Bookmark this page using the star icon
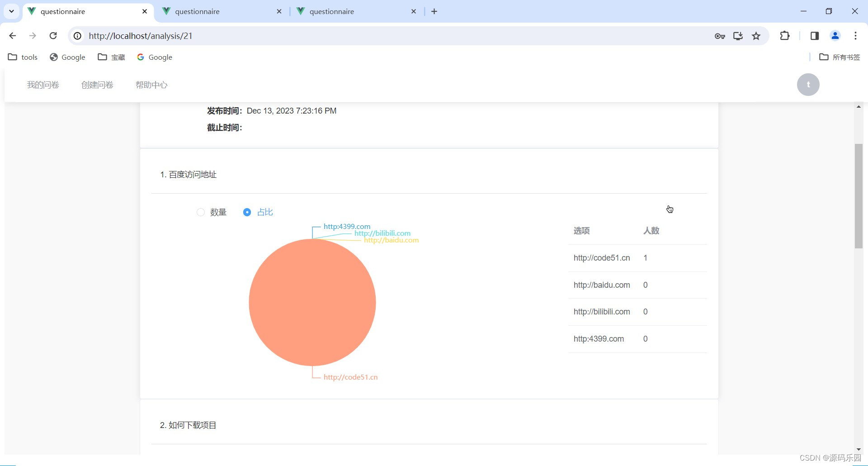 (x=756, y=36)
